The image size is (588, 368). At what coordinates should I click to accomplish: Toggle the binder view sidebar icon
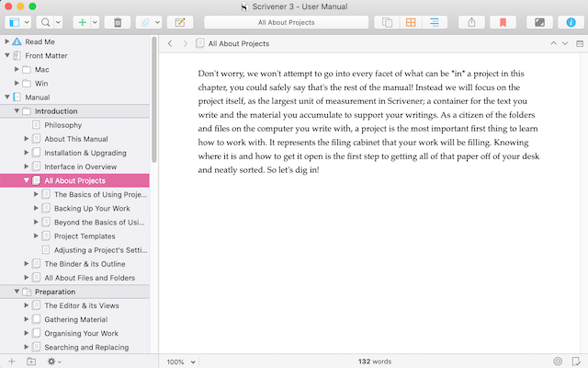15,22
